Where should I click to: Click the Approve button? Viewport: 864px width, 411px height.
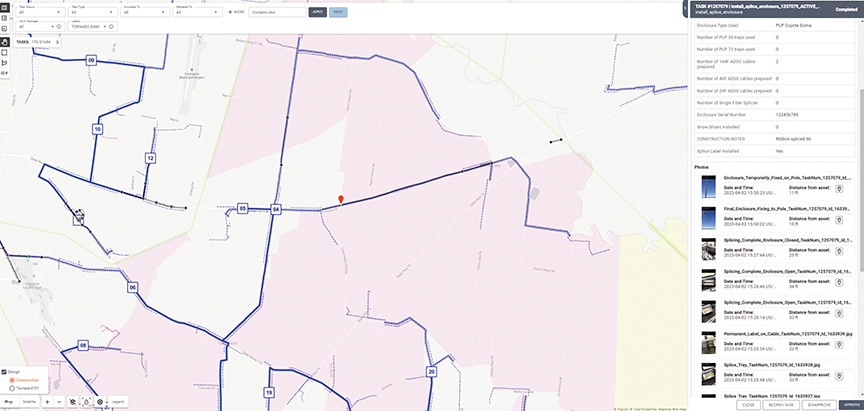pos(852,405)
